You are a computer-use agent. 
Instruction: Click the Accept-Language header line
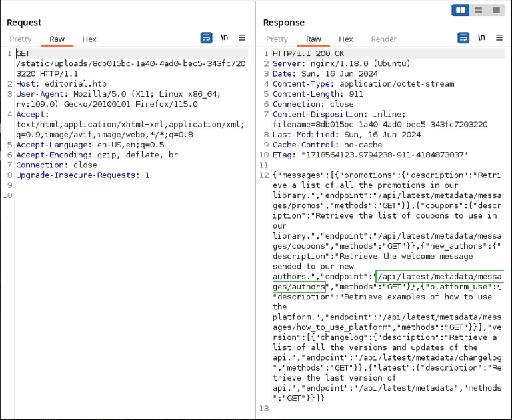pyautogui.click(x=90, y=145)
